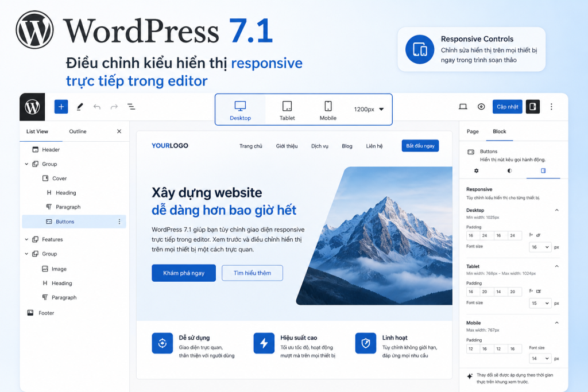
Task: Toggle the document overview list icon
Action: click(x=131, y=107)
